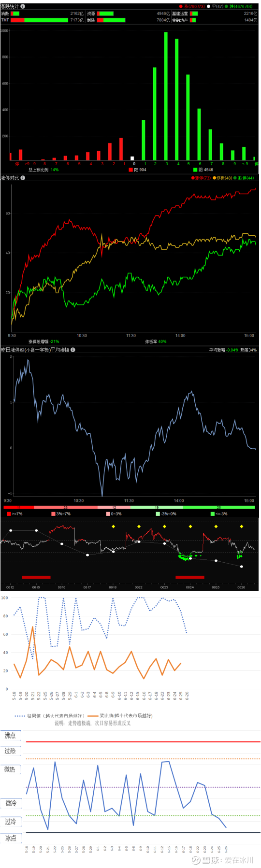
Task: Click info icon next to 昨日涨停股平均涨幅
Action: tap(72, 350)
